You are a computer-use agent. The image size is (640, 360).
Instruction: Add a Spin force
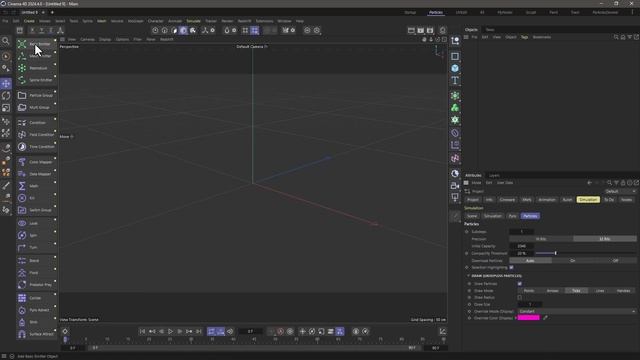(36, 235)
